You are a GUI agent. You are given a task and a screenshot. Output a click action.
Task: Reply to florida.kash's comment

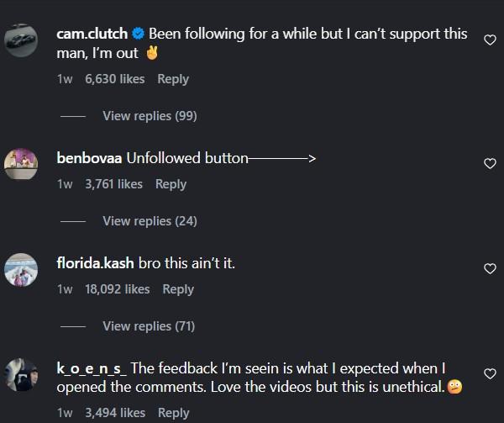[178, 289]
